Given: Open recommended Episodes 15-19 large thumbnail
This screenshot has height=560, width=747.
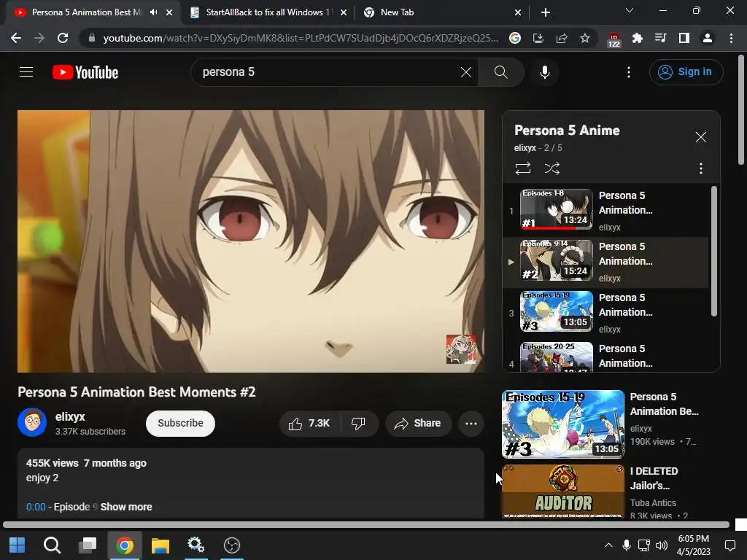Looking at the screenshot, I should [562, 424].
